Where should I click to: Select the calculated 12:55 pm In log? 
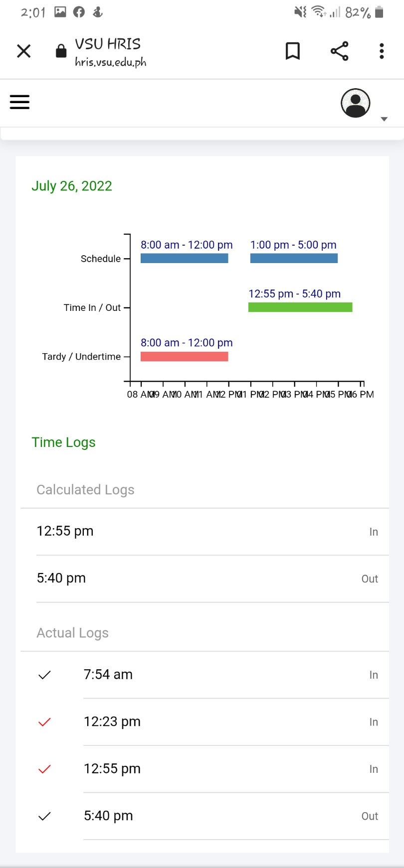(x=204, y=531)
